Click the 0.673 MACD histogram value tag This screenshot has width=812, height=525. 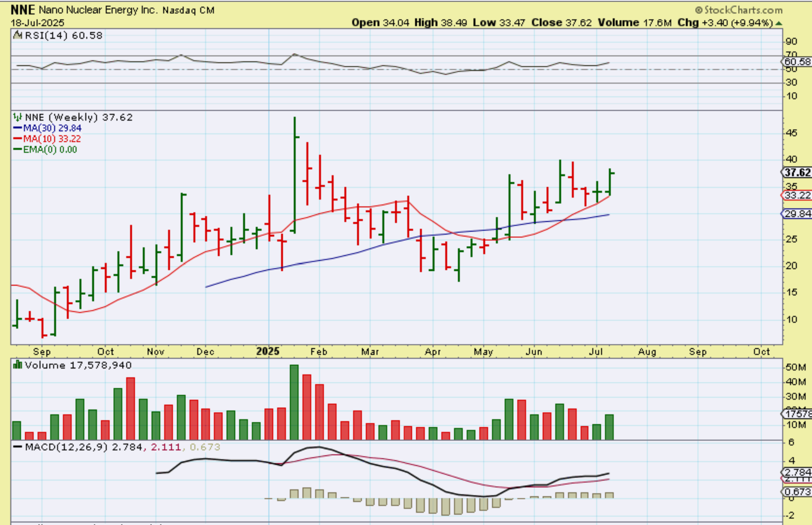pos(797,492)
